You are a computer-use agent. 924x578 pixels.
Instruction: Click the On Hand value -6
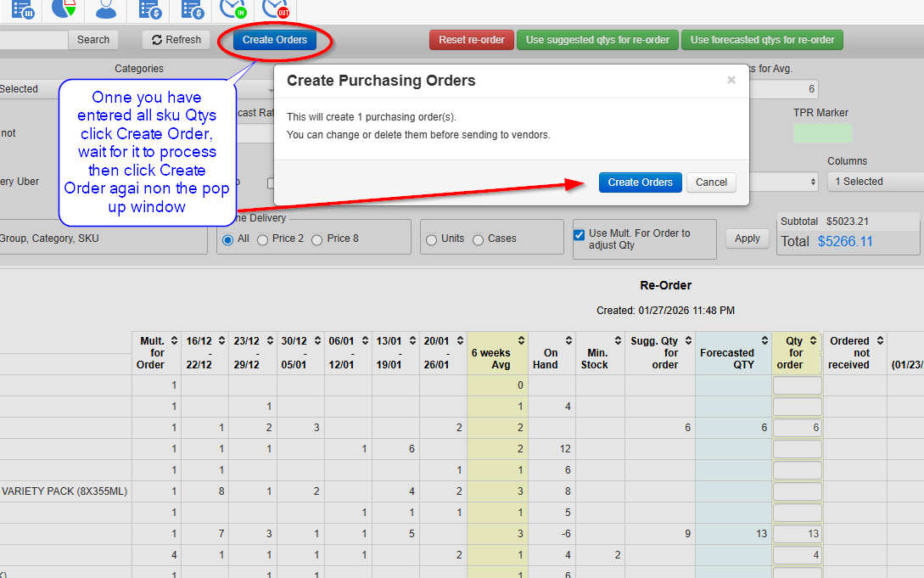tap(566, 534)
